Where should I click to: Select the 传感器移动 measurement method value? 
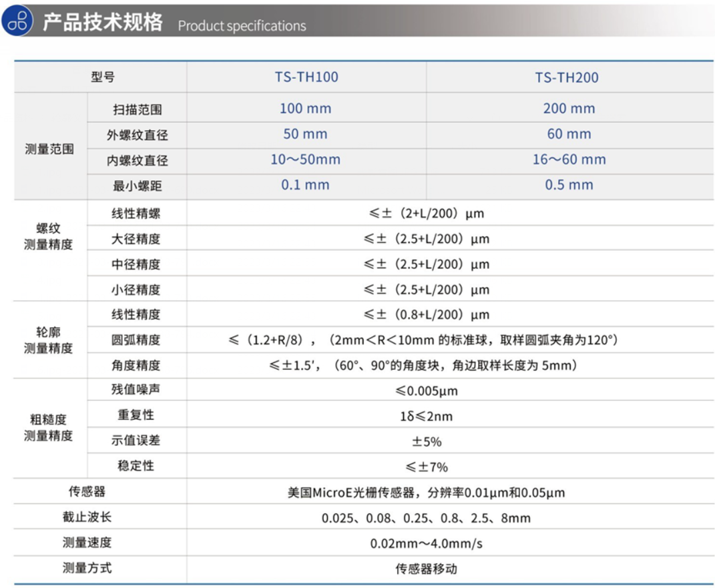pos(426,569)
